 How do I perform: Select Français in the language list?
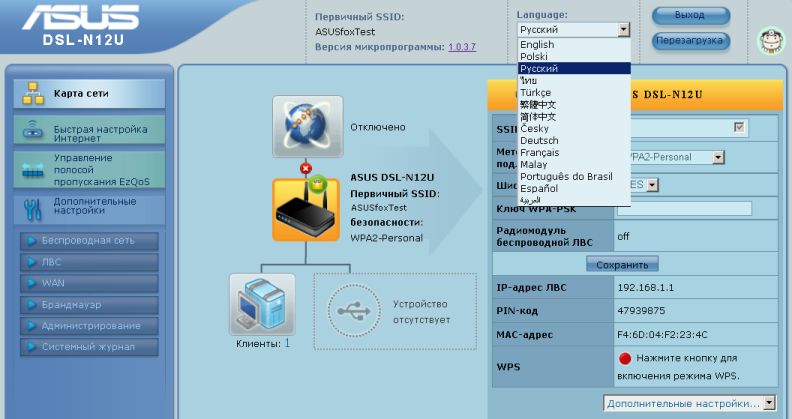(574, 152)
